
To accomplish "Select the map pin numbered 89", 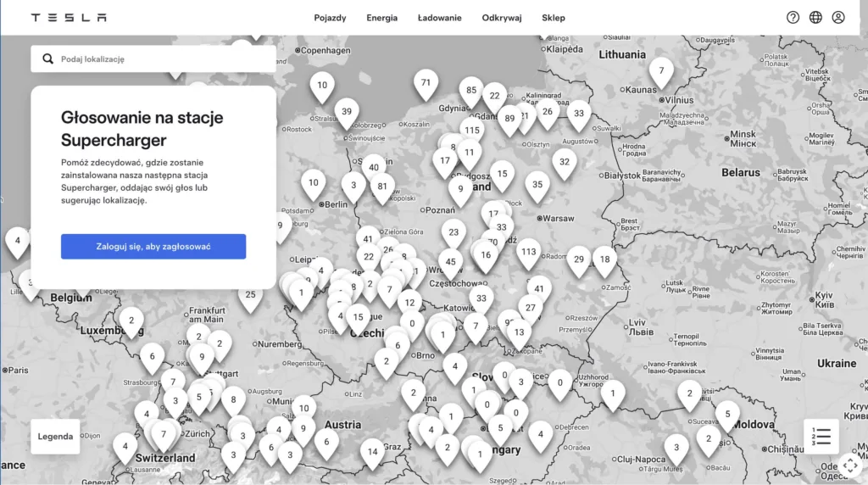I will 509,121.
